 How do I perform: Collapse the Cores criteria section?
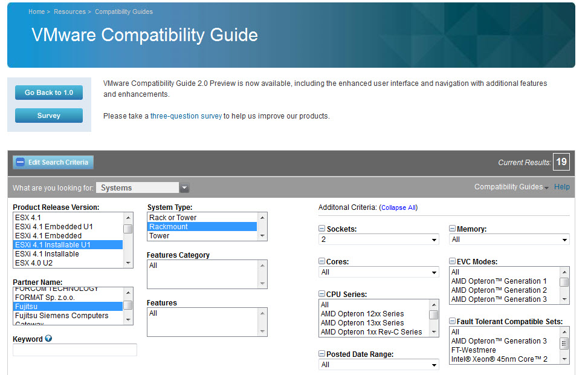[321, 261]
